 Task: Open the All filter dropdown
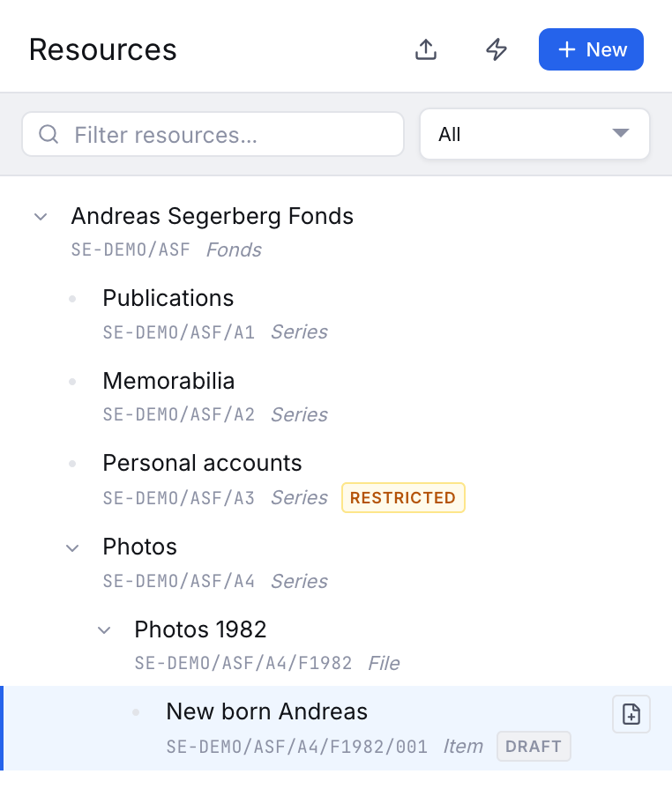534,134
